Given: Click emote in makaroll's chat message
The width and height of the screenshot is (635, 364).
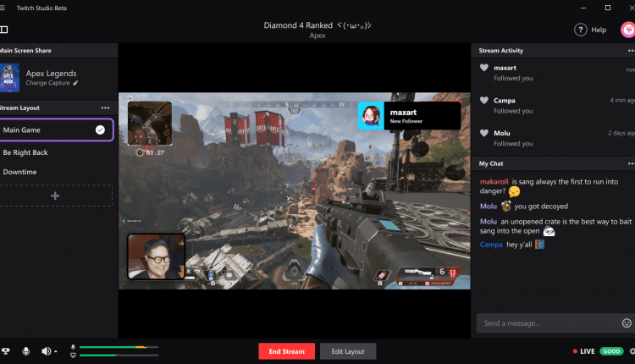Looking at the screenshot, I should (514, 191).
